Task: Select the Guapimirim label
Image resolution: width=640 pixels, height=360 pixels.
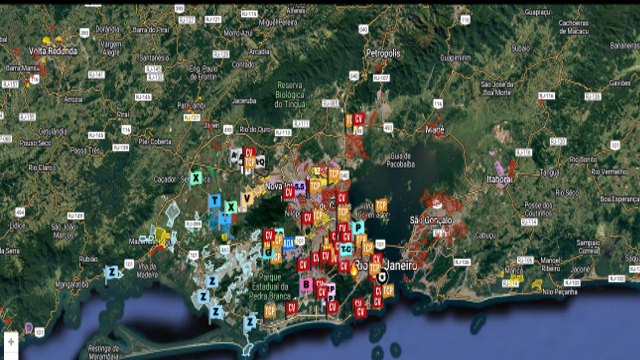Action: 456,58
